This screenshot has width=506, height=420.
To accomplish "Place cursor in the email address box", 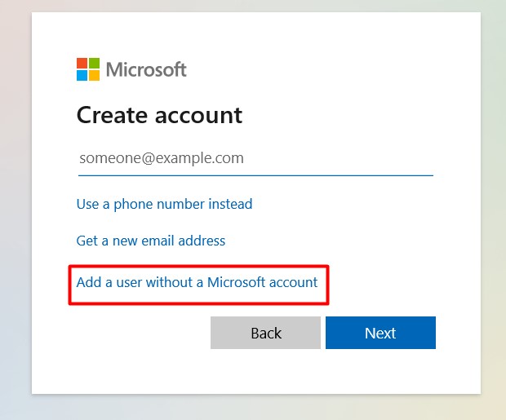I will (x=255, y=158).
